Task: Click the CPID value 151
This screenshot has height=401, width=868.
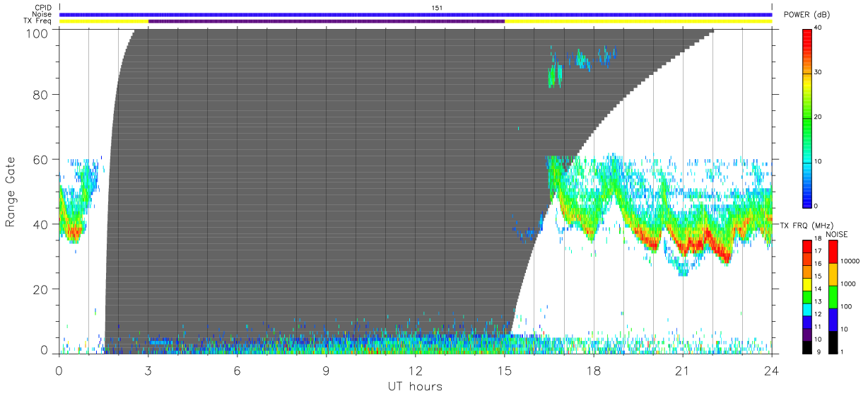Action: (437, 8)
